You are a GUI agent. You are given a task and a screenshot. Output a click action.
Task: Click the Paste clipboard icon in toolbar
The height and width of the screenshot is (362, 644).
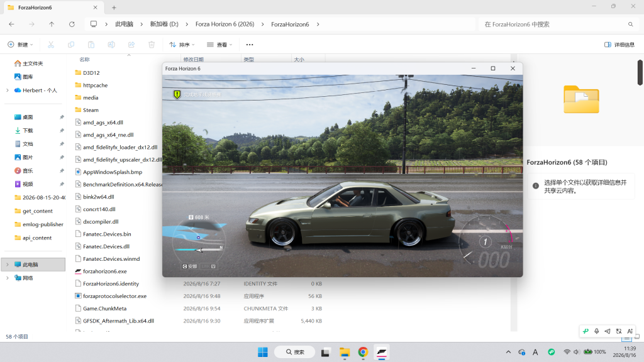[91, 45]
